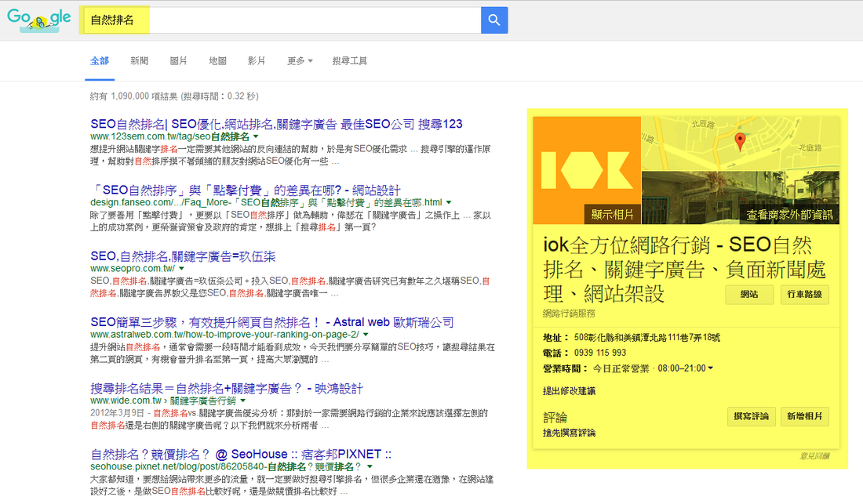Screen dimensions: 863x504
Task: Click the map thumbnail in business panel
Action: (741, 143)
